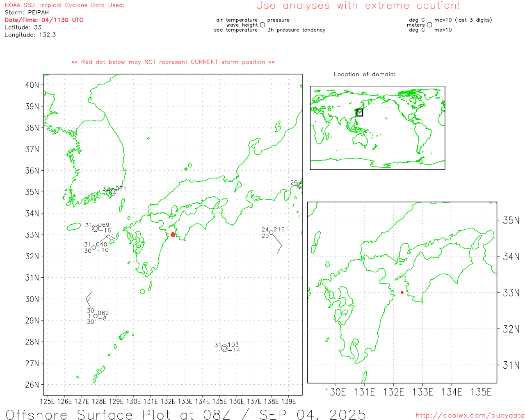The width and height of the screenshot is (525, 420).
Task: Click the legend circle beside wave height
Action: (262, 25)
